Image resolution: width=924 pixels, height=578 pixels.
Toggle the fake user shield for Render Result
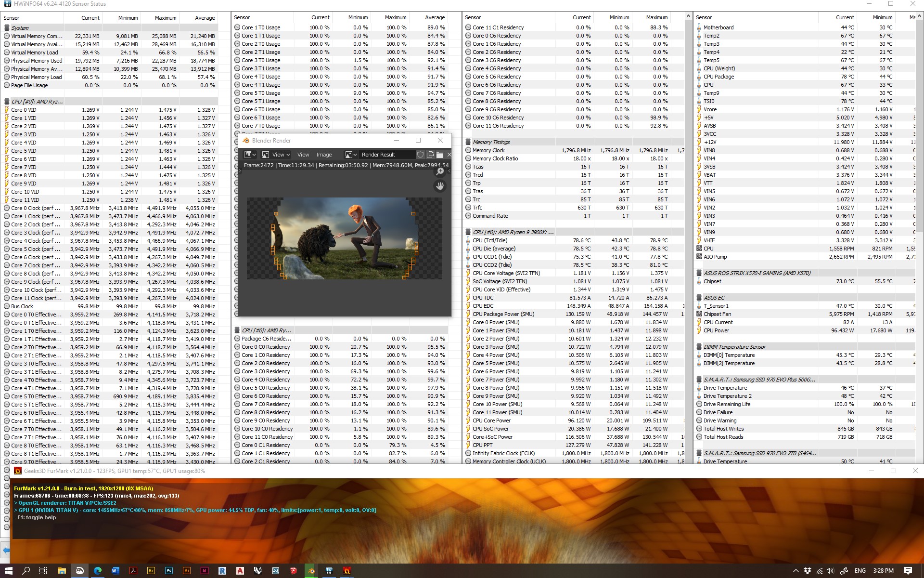(x=420, y=155)
